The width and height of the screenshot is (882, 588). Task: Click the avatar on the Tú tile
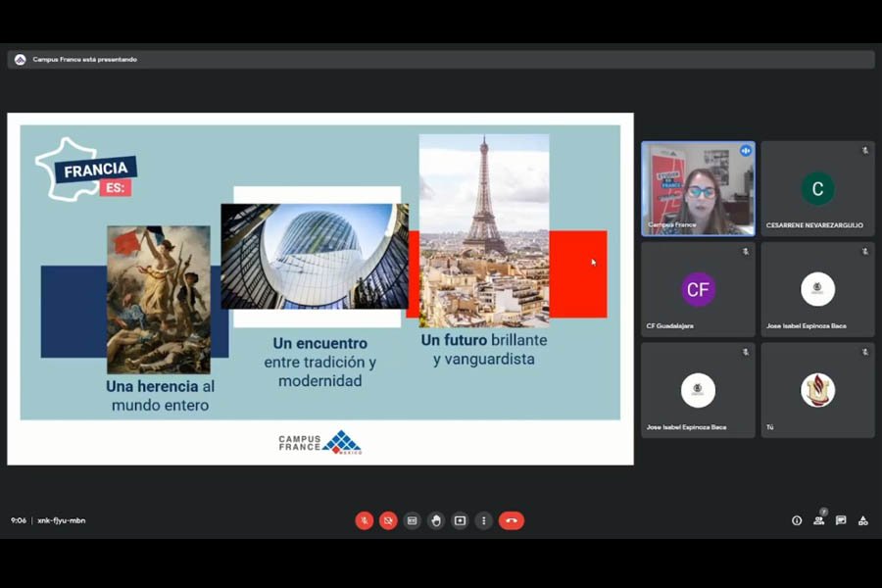(818, 390)
